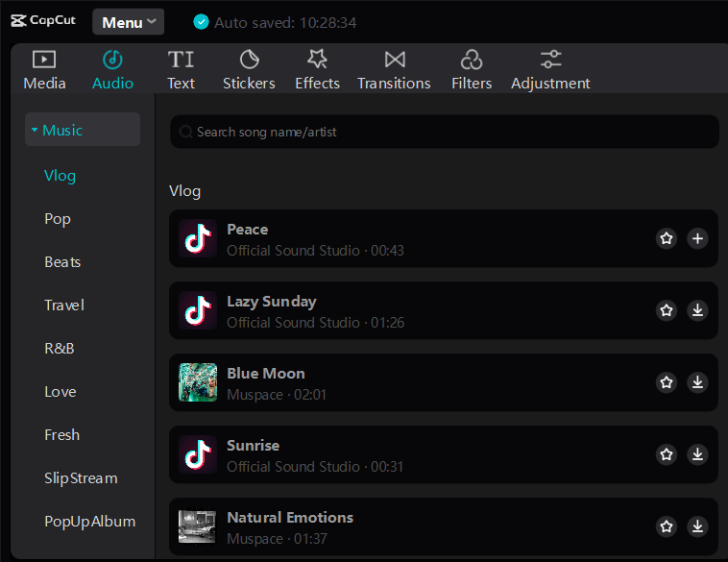Open the Stickers library
Screen dimensions: 728x562
click(249, 69)
